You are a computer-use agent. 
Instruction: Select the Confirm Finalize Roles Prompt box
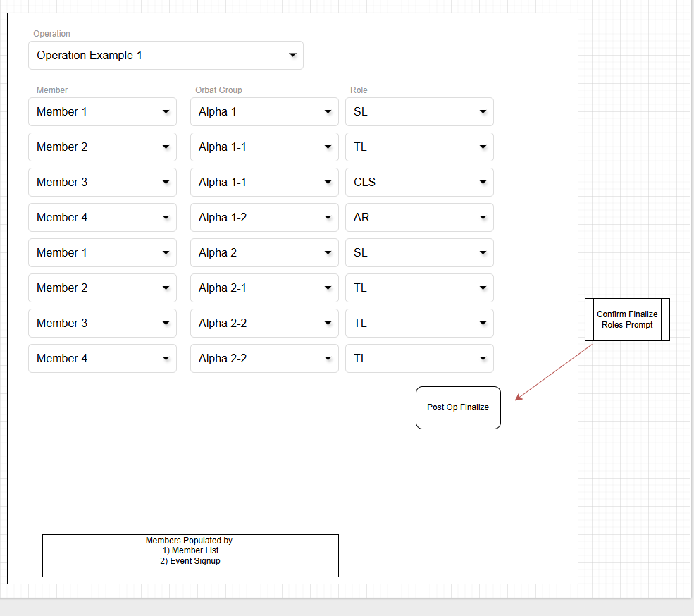pyautogui.click(x=627, y=320)
